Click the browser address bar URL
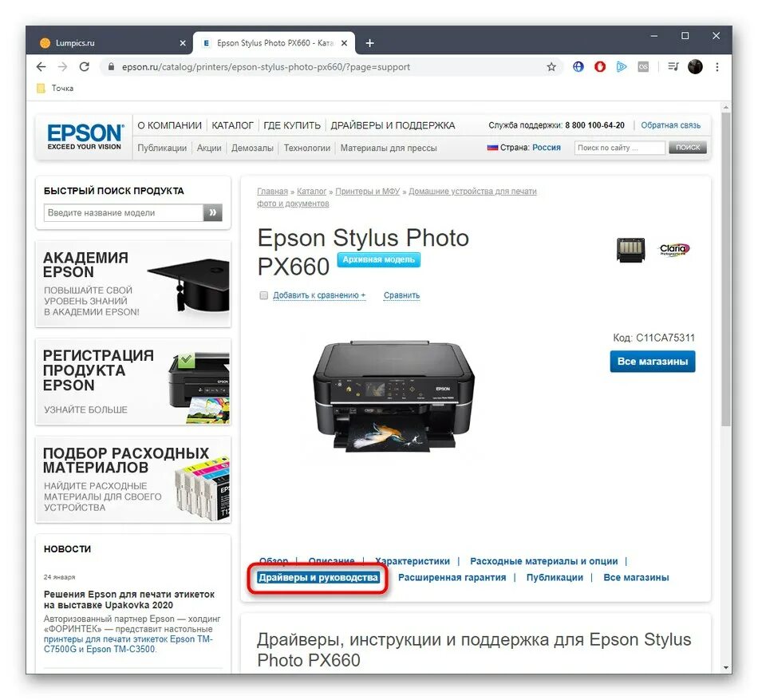The image size is (758, 700). (266, 67)
